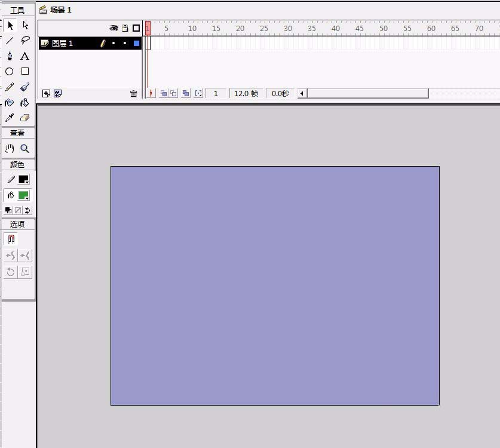Click the 查看 section header
Screen dimensions: 500x448
(17, 133)
